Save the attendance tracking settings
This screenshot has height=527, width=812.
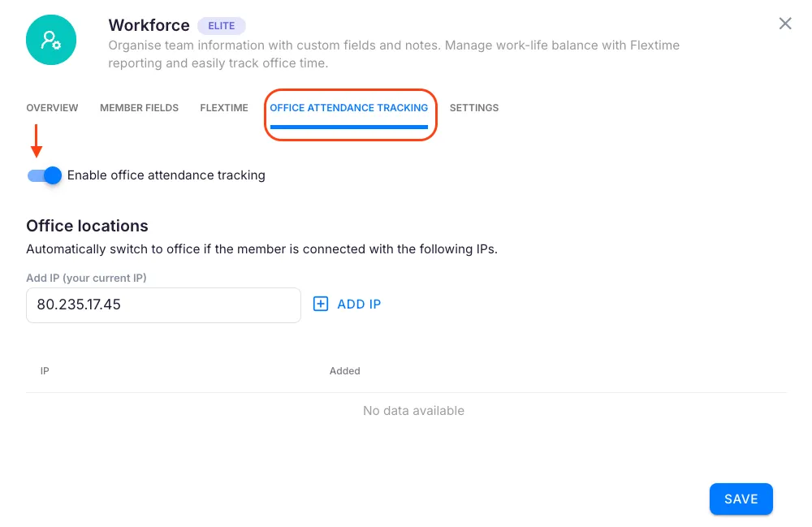741,499
